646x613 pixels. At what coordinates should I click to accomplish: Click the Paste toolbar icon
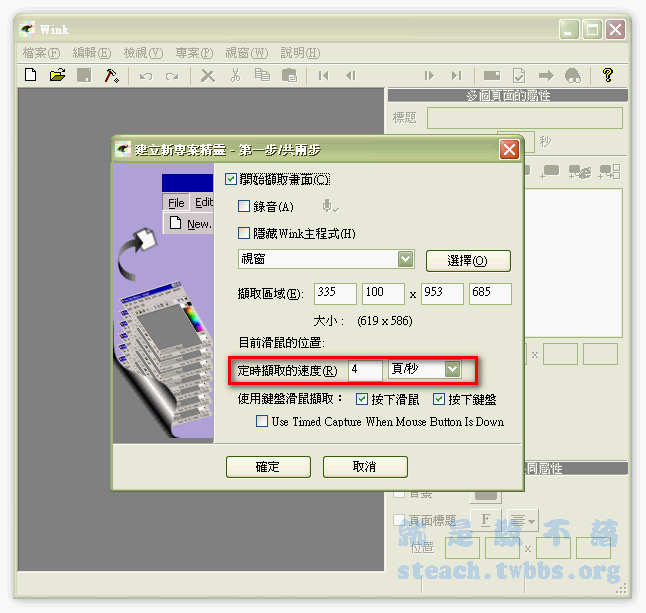(289, 75)
